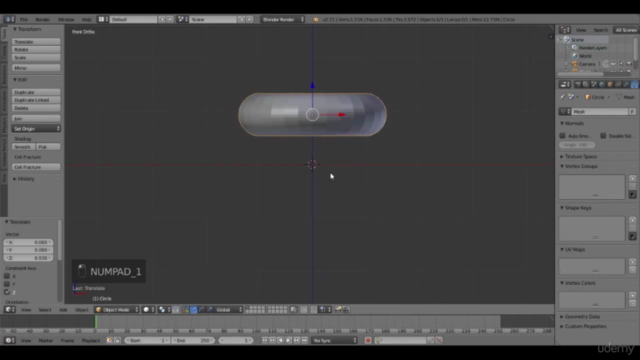Delete the Default screen layout

click(170, 19)
